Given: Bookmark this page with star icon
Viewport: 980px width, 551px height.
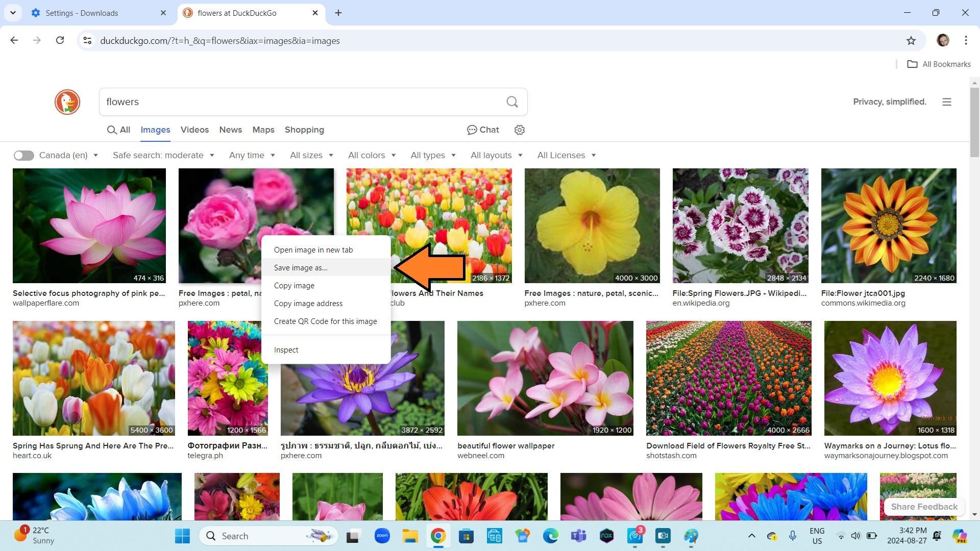Looking at the screenshot, I should pos(911,41).
